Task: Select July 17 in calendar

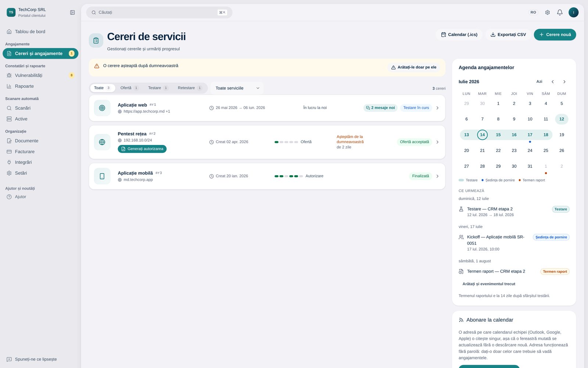Action: (530, 135)
